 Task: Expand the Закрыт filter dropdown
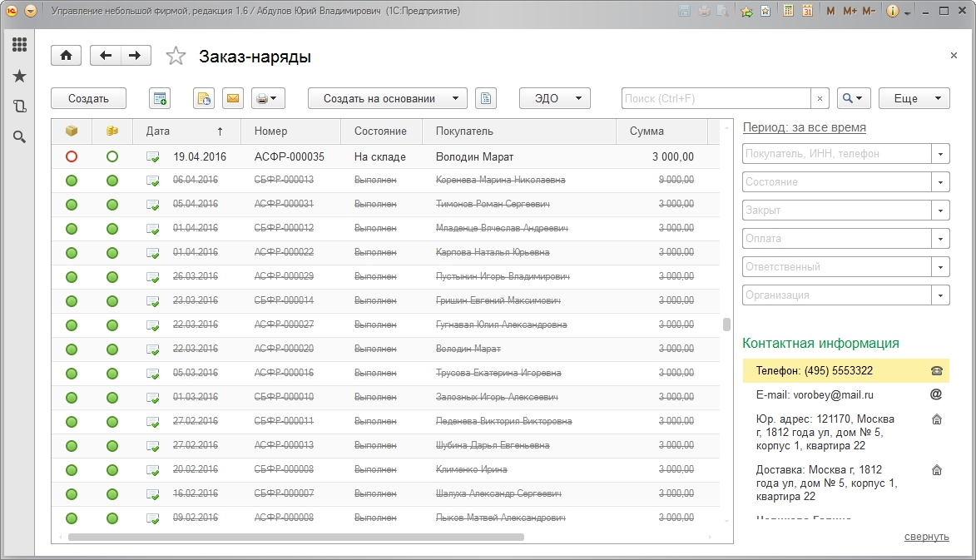pos(940,211)
